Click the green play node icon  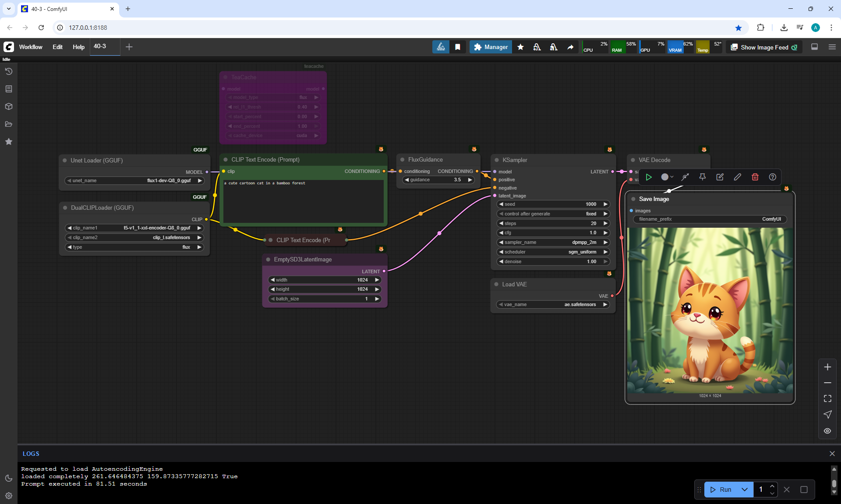pyautogui.click(x=649, y=177)
